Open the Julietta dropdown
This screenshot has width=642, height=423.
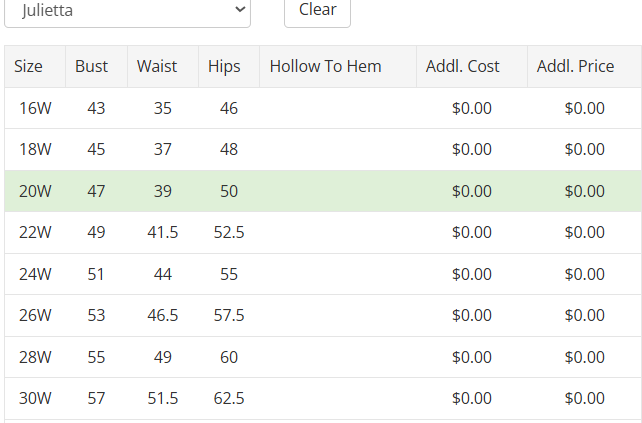click(127, 11)
